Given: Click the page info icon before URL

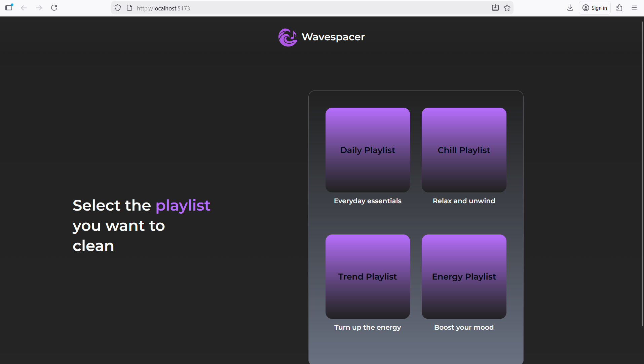Looking at the screenshot, I should [x=129, y=8].
